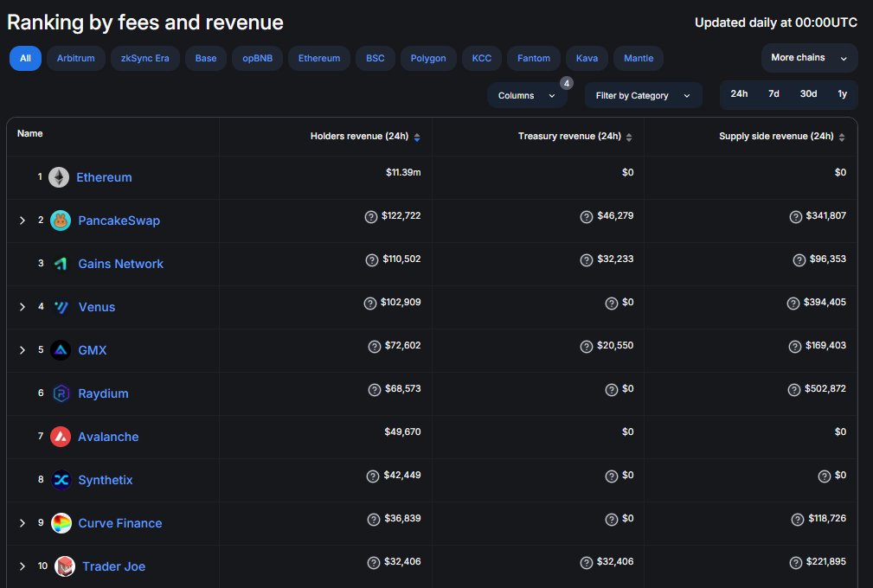Open the Ethereum protocol link in row 1
873x588 pixels.
click(104, 177)
